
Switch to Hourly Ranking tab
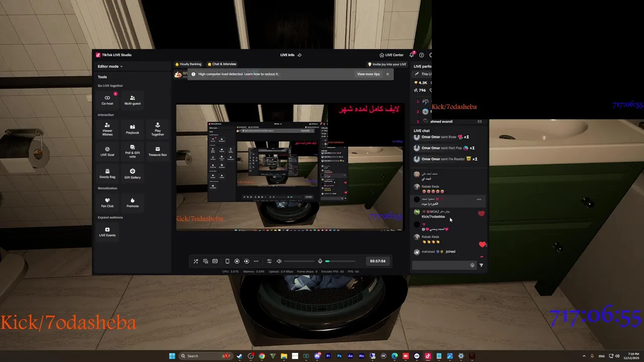click(188, 64)
